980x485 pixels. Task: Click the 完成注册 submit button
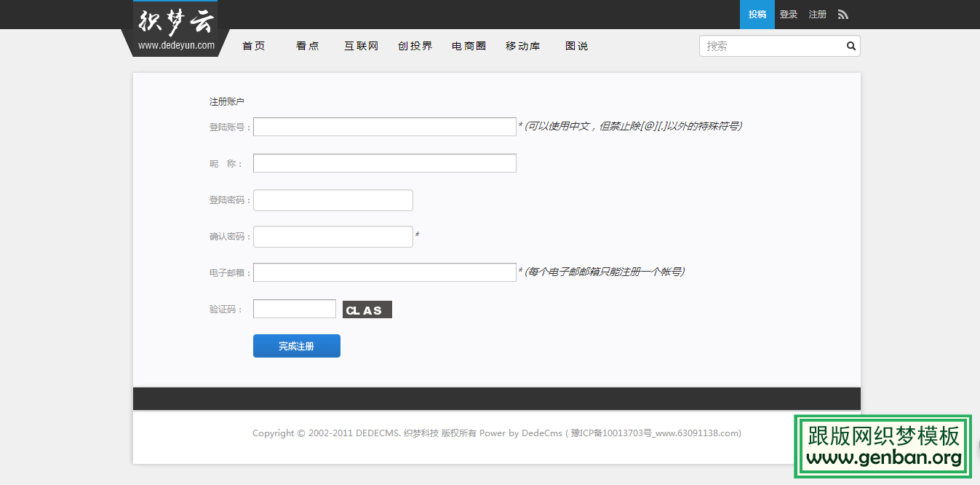(x=296, y=345)
